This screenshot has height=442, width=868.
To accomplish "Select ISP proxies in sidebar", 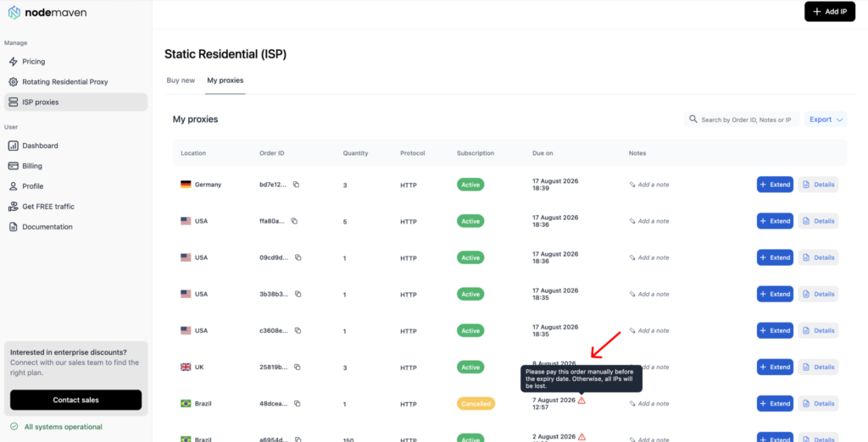I will (75, 102).
